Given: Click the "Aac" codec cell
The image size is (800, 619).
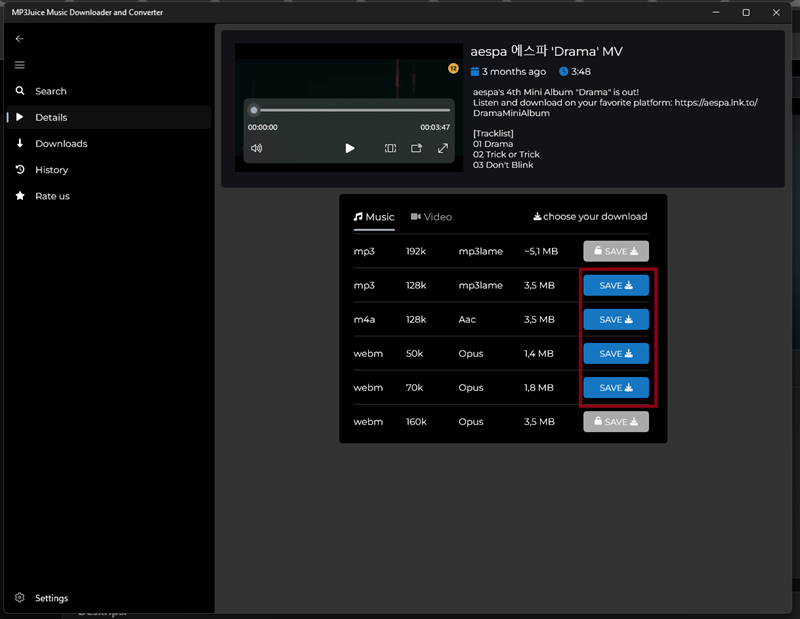Looking at the screenshot, I should [467, 319].
